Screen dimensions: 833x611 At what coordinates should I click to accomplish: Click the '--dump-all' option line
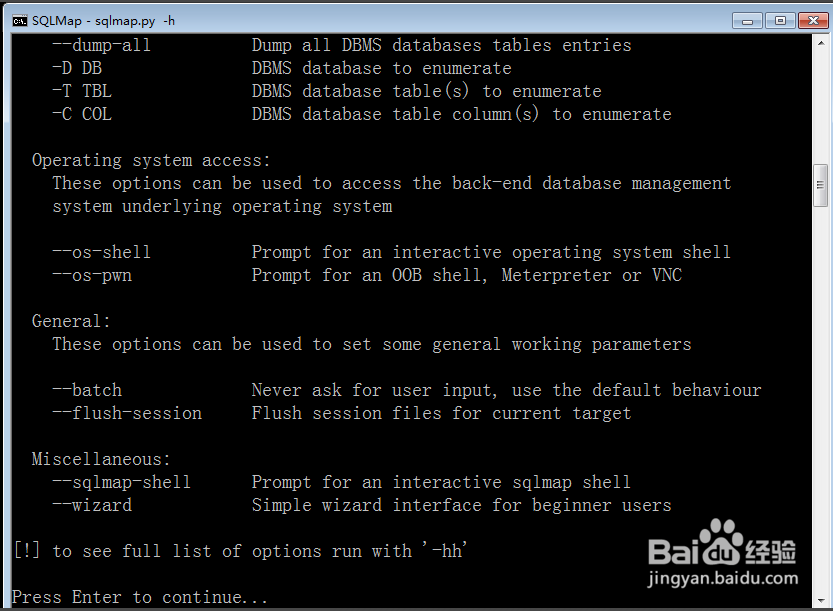(x=342, y=45)
